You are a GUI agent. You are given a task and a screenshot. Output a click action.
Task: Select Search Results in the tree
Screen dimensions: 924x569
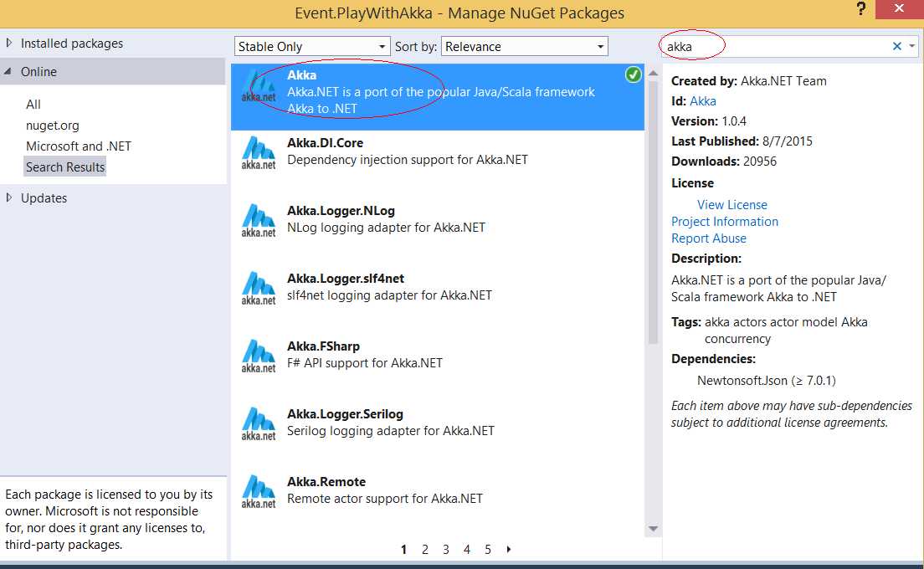[64, 167]
